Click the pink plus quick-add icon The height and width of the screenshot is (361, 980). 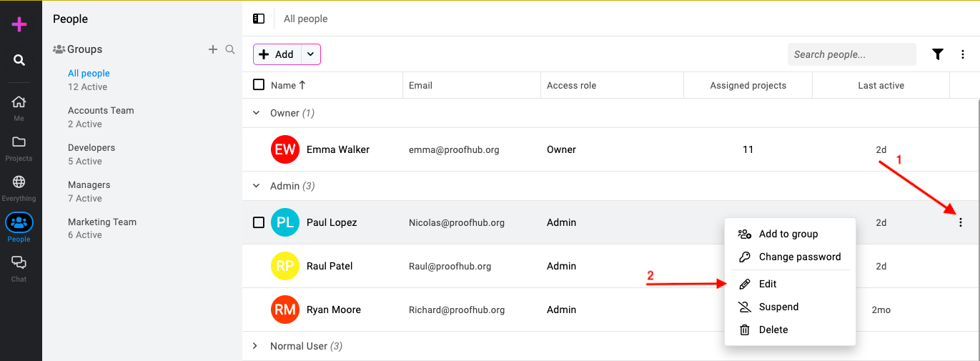click(19, 24)
